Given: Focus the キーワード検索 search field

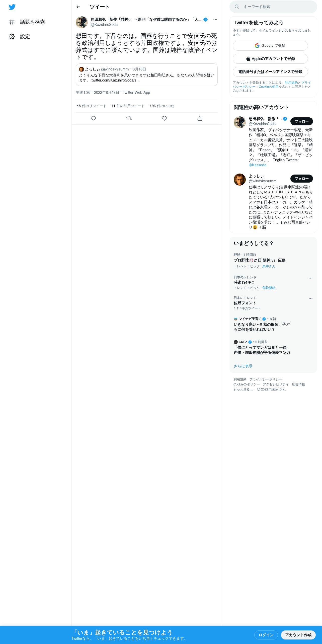Looking at the screenshot, I should [273, 7].
